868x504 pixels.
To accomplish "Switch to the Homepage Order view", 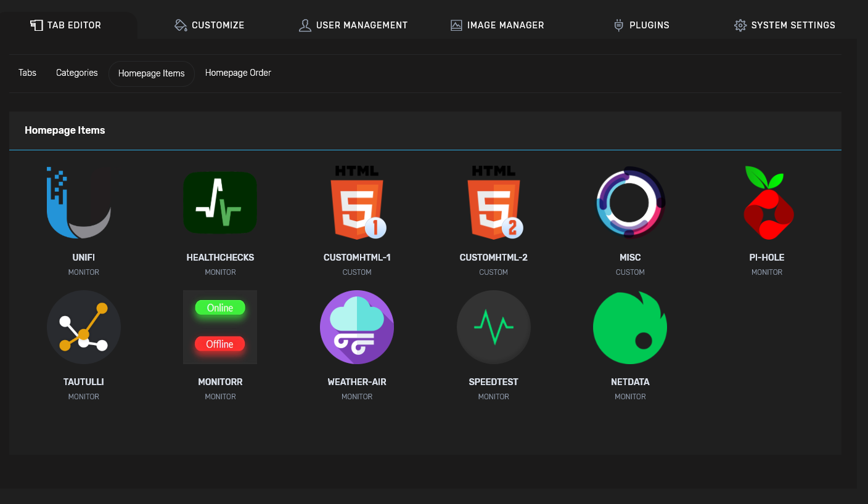I will click(238, 72).
